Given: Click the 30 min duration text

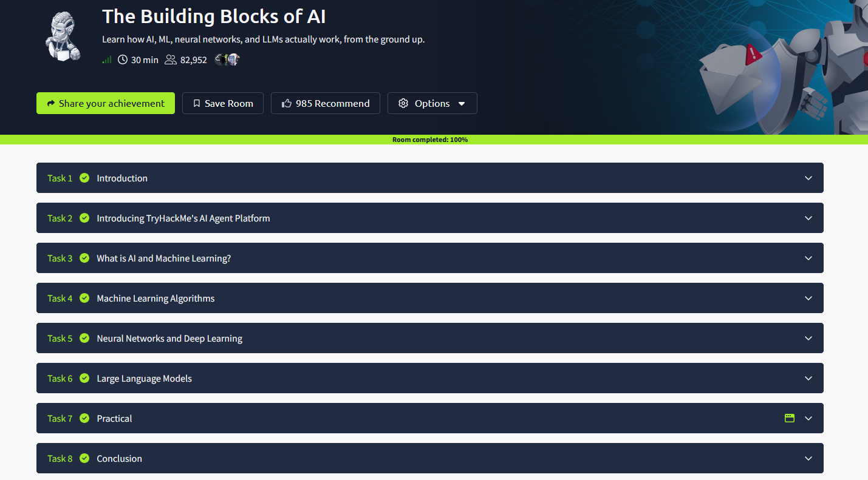Looking at the screenshot, I should pyautogui.click(x=145, y=60).
